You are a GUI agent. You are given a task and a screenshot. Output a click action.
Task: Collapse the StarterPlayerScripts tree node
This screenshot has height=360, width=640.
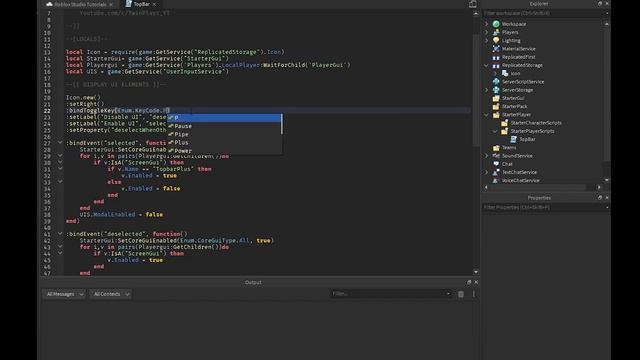click(x=495, y=131)
